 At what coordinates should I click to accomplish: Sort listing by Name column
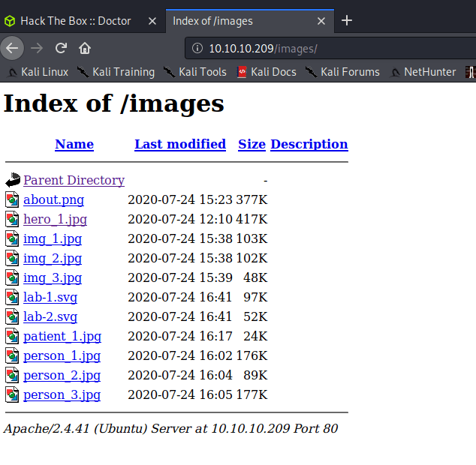coord(74,144)
